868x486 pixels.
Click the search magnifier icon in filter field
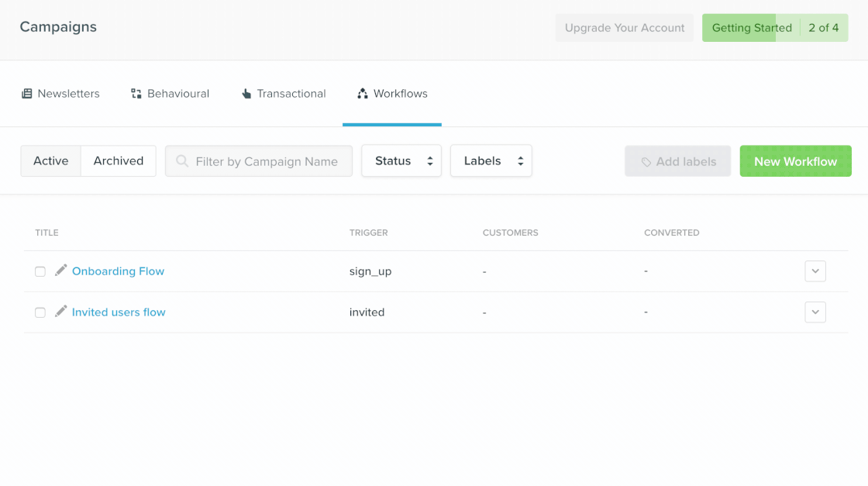[x=181, y=160]
